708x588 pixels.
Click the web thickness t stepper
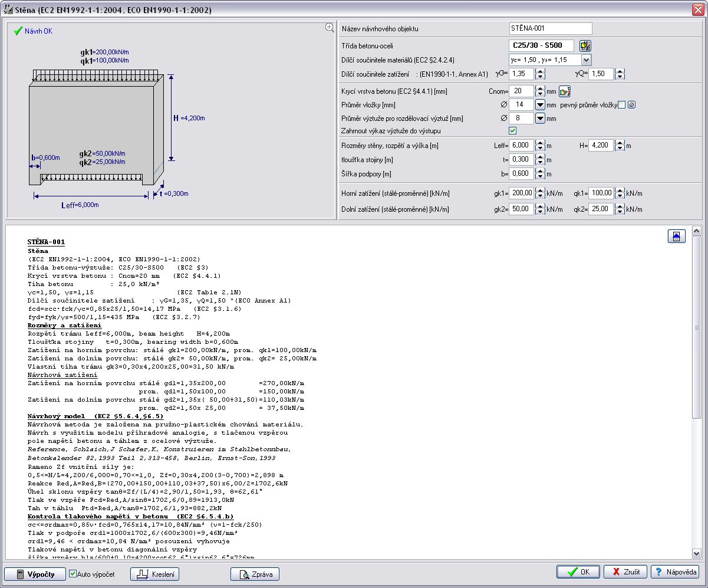540,159
